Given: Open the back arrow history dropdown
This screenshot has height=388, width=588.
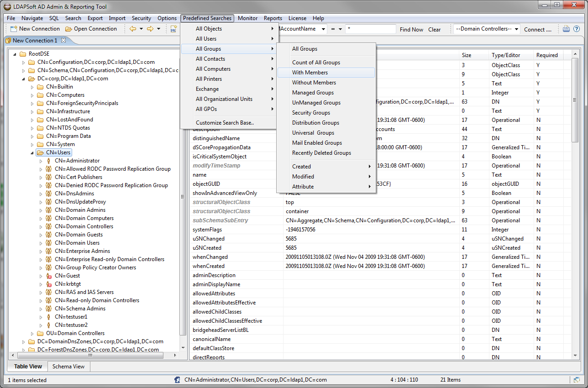Looking at the screenshot, I should tap(141, 29).
